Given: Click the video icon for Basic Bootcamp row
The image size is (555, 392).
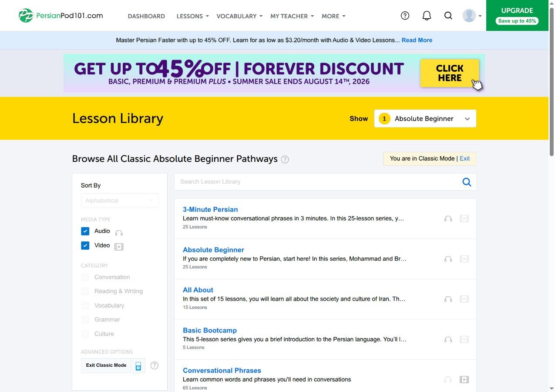Looking at the screenshot, I should point(464,339).
